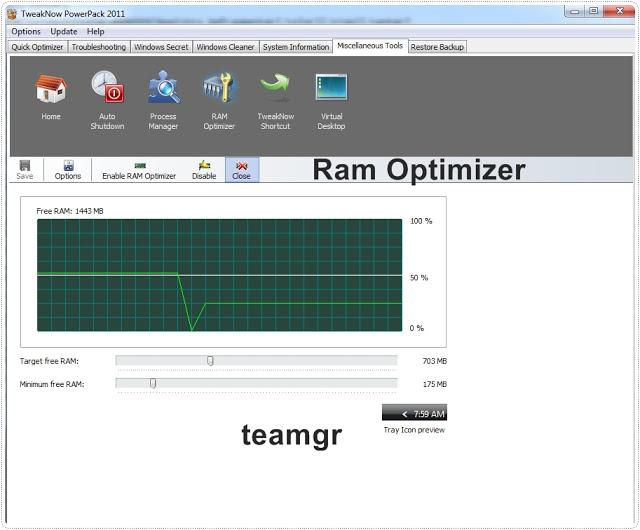Open the Options menu
Screen dimensions: 640x530
[x=26, y=31]
